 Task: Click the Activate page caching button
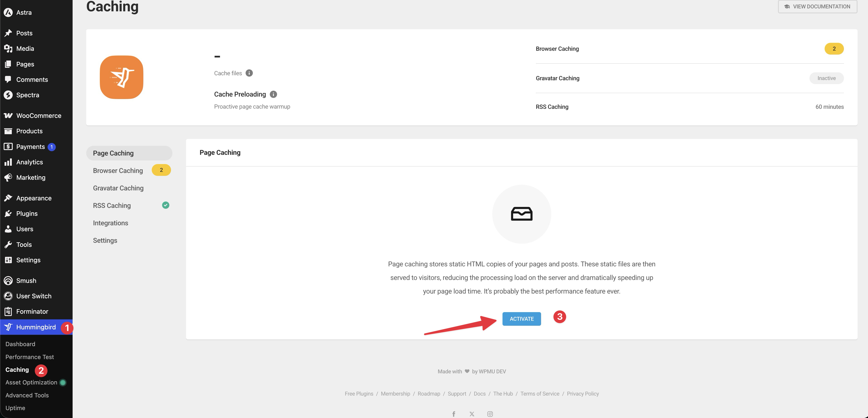click(x=521, y=319)
